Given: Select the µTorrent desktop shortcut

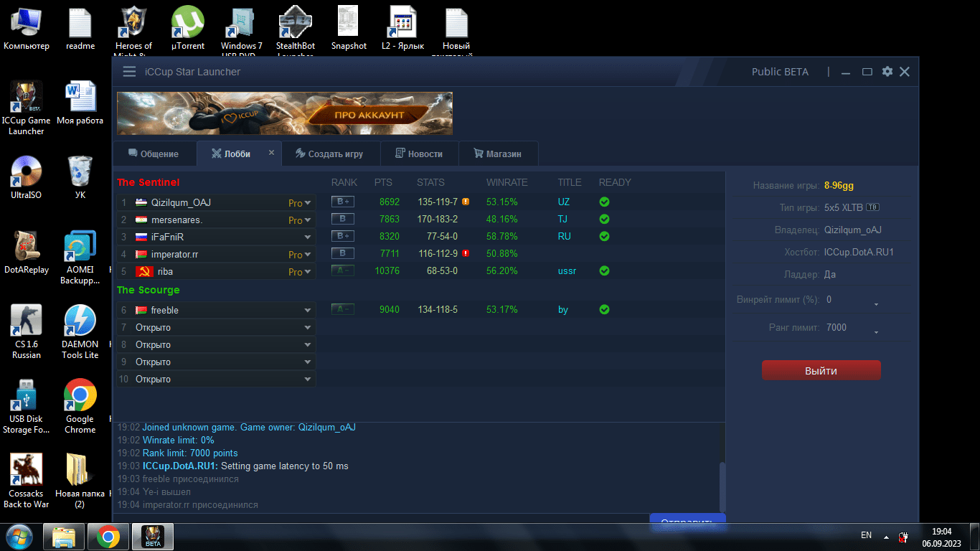Looking at the screenshot, I should point(188,29).
